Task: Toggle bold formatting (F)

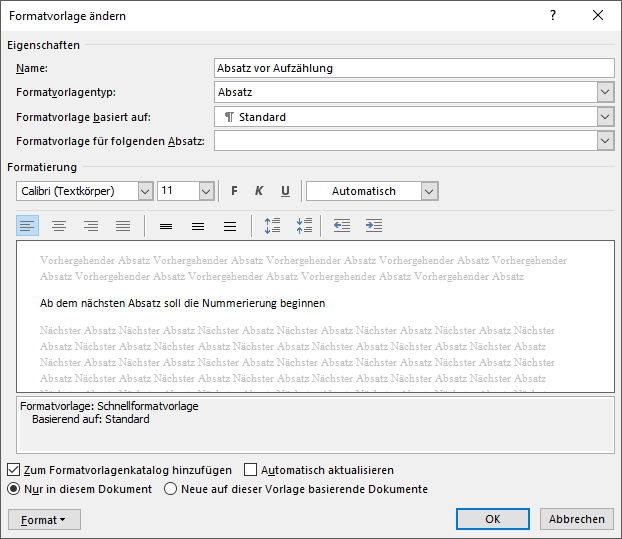Action: (x=235, y=191)
